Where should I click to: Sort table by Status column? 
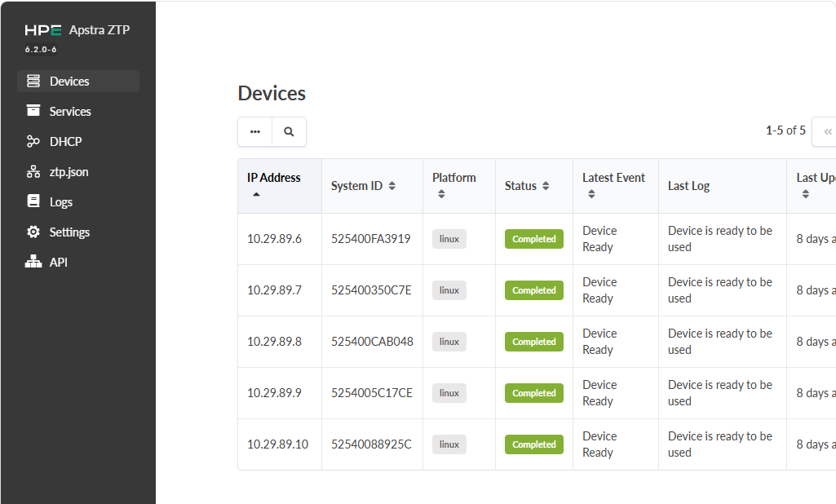click(534, 186)
